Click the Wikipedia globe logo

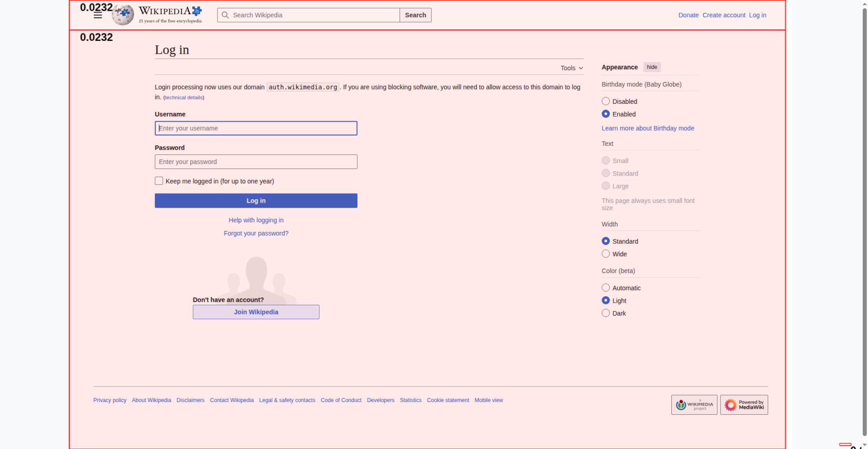[123, 15]
